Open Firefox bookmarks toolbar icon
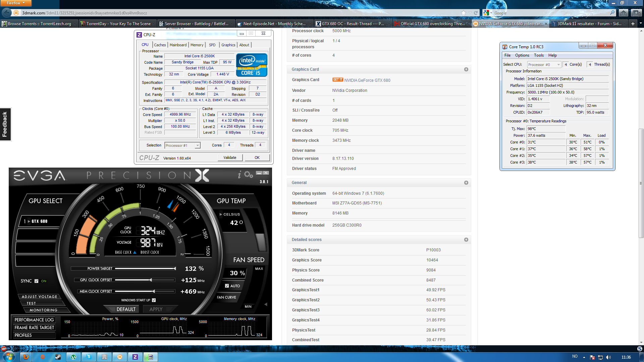The image size is (644, 362). click(x=636, y=13)
